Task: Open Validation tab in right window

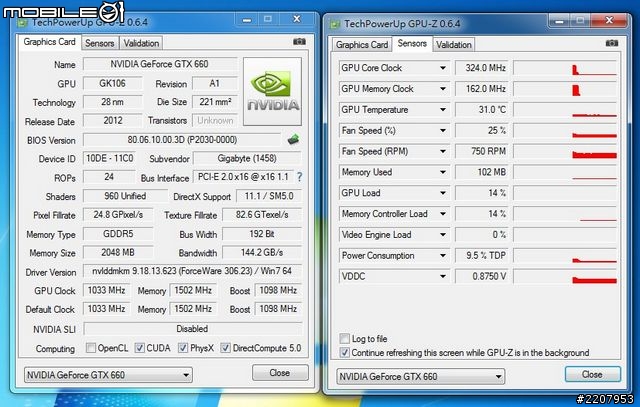Action: [453, 44]
